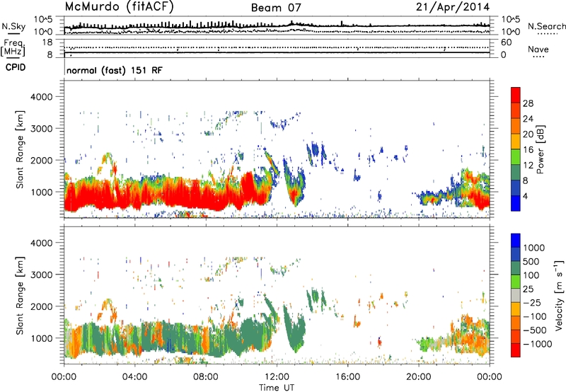566x392 pixels.
Task: Click the 'Power [dB]' colorbar label
Action: point(540,149)
